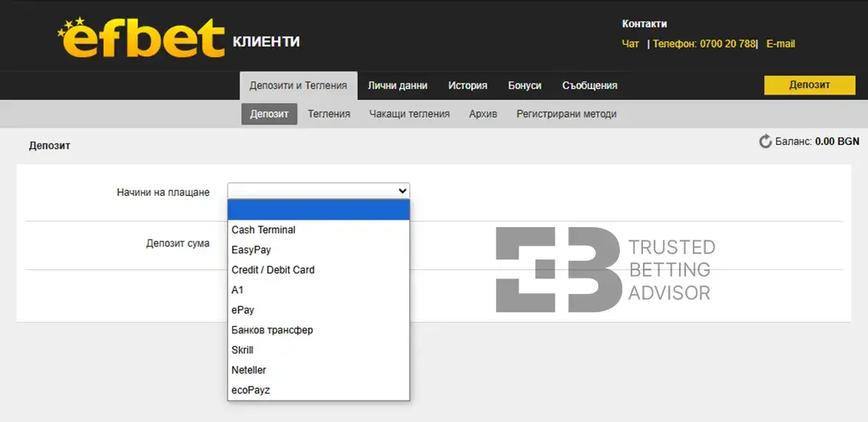This screenshot has height=422, width=868.
Task: Select Skrill payment method
Action: [x=318, y=350]
